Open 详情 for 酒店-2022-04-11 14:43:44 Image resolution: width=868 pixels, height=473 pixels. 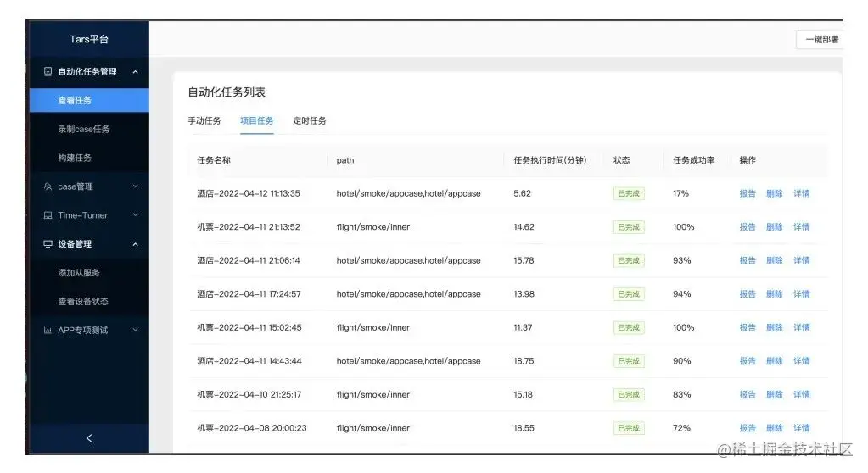click(802, 361)
